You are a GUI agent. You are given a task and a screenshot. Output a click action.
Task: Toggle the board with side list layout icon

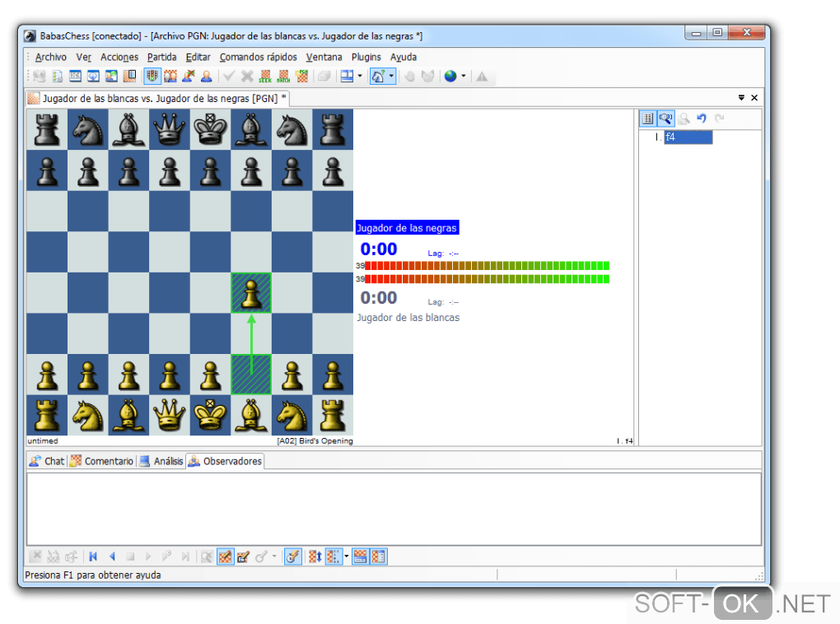click(378, 556)
